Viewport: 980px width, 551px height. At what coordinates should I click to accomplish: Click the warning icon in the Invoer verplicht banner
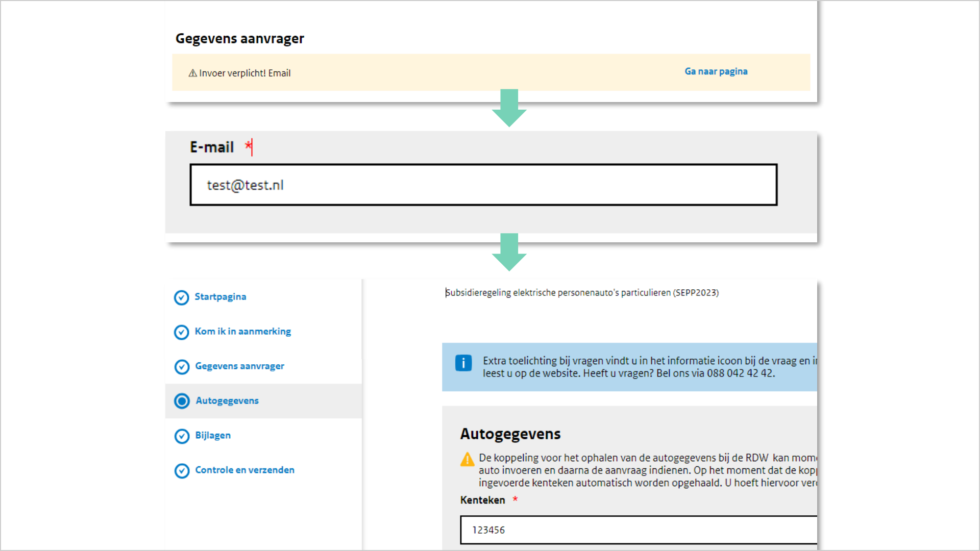pos(191,73)
